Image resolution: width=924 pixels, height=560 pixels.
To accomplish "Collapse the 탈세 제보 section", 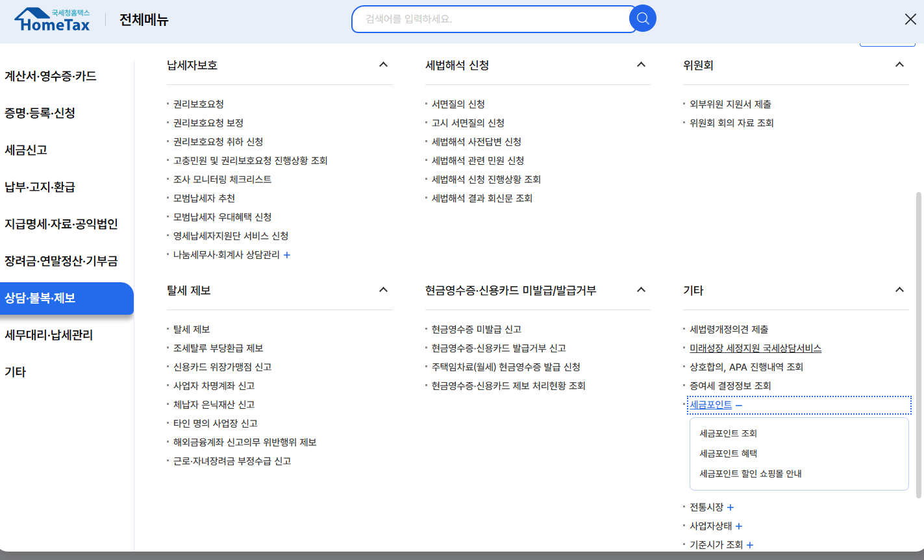I will (383, 289).
